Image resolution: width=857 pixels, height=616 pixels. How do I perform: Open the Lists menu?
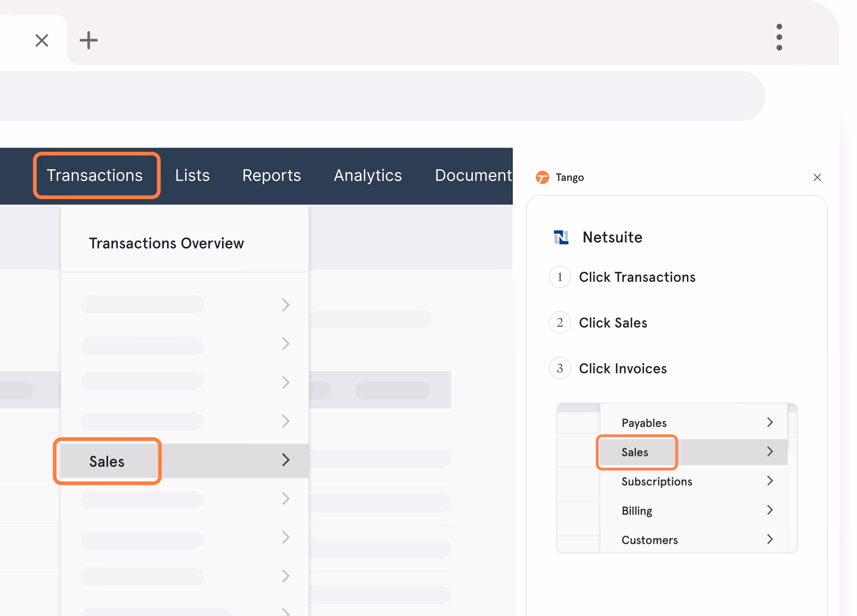coord(192,176)
